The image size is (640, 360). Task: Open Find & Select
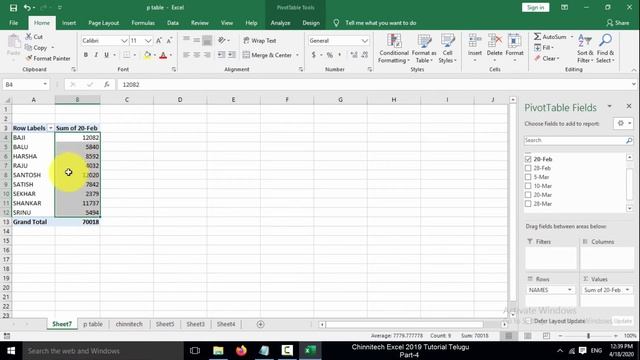605,49
